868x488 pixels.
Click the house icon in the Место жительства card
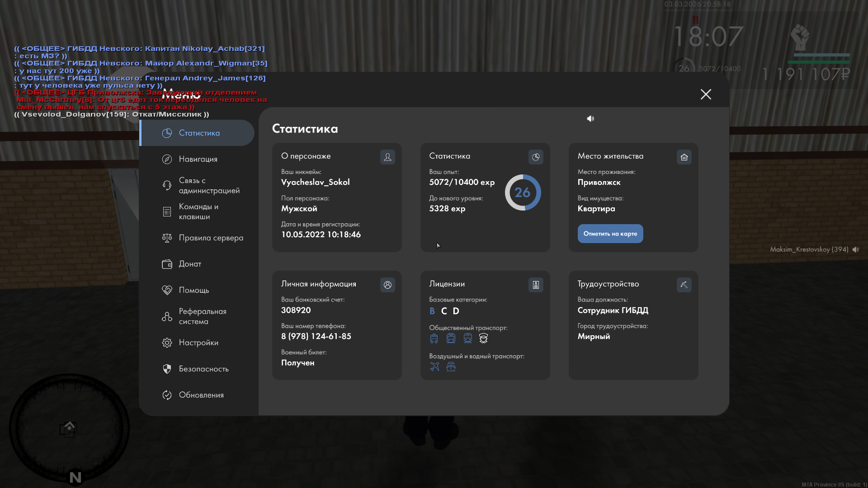(x=684, y=157)
